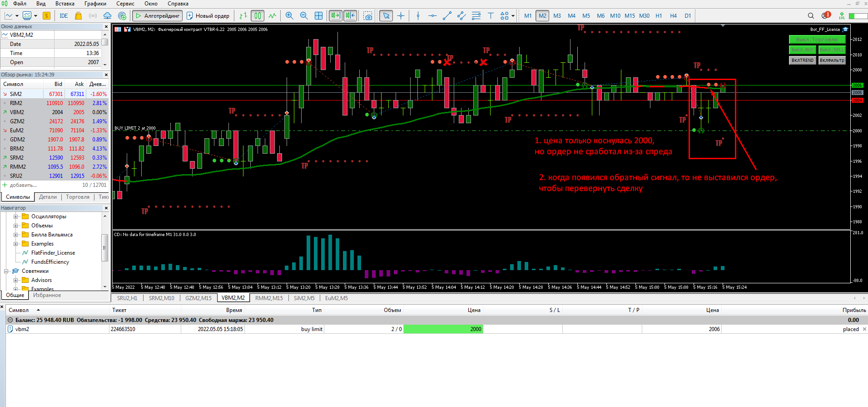Tile chart windows with grid icon
This screenshot has width=868, height=407.
coord(318,15)
